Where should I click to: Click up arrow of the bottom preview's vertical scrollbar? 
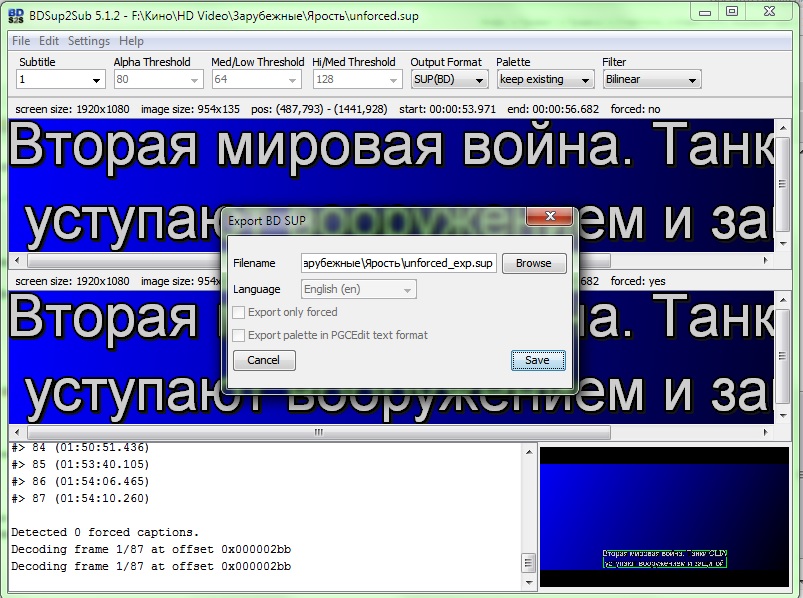(783, 299)
